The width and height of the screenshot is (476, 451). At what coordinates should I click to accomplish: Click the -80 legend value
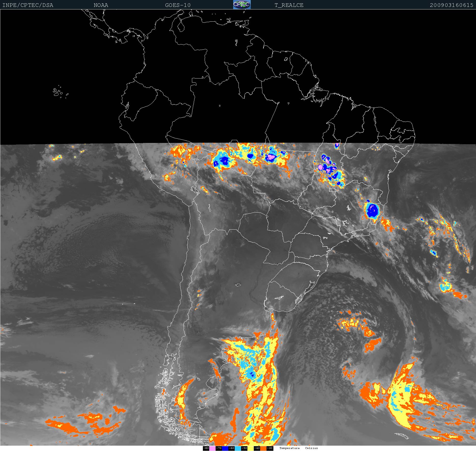[206, 448]
